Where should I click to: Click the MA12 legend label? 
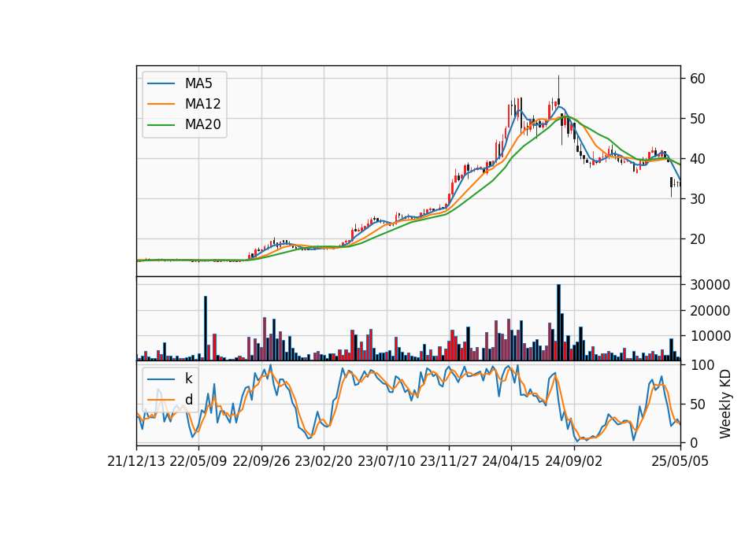(x=202, y=104)
